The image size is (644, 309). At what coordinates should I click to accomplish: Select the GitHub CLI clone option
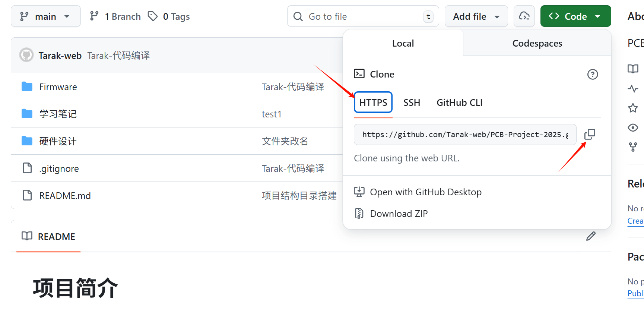pyautogui.click(x=460, y=103)
